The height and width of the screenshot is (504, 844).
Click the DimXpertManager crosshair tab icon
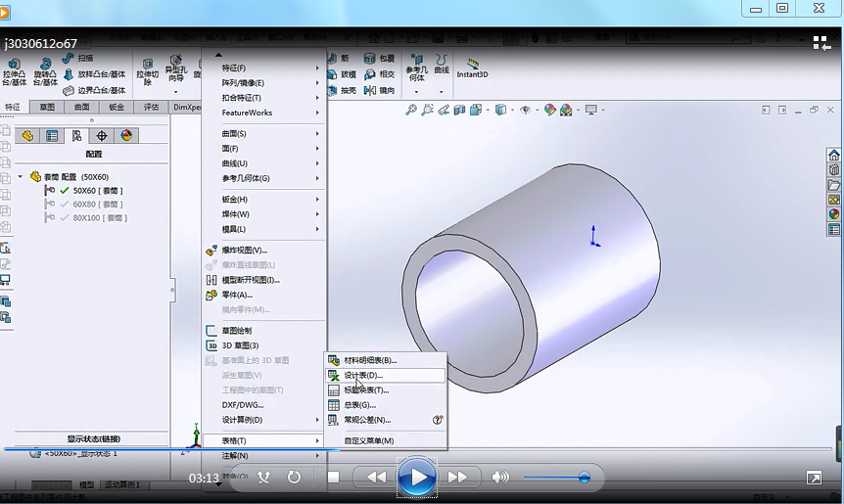(101, 136)
